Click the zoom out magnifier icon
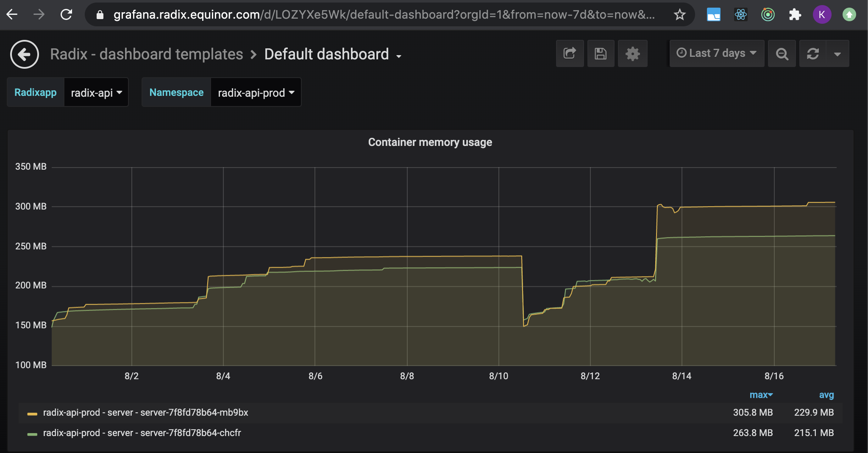 (782, 53)
